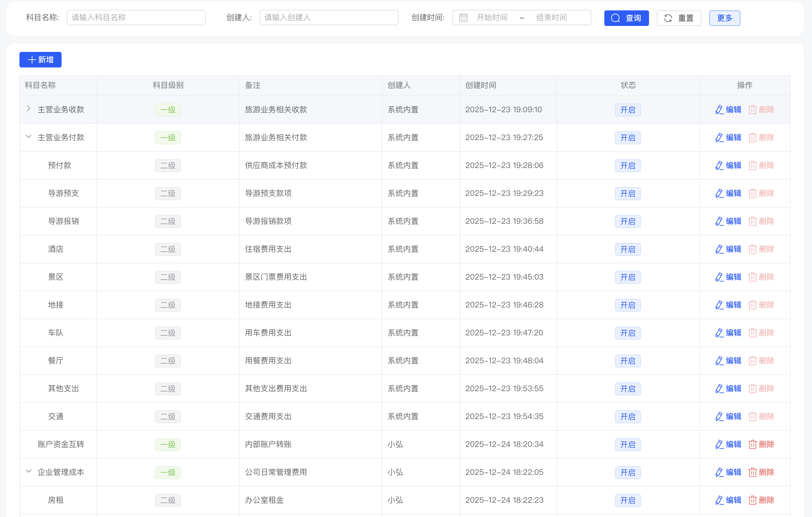Screen dimensions: 812x517
Task: Focus the 科目名称 input field
Action: [x=136, y=18]
